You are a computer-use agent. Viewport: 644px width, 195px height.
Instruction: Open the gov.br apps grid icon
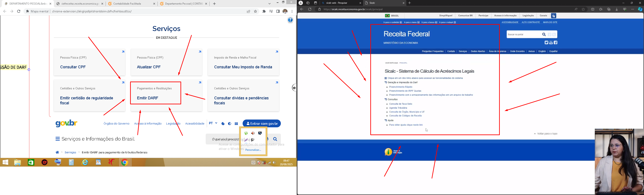point(236,124)
